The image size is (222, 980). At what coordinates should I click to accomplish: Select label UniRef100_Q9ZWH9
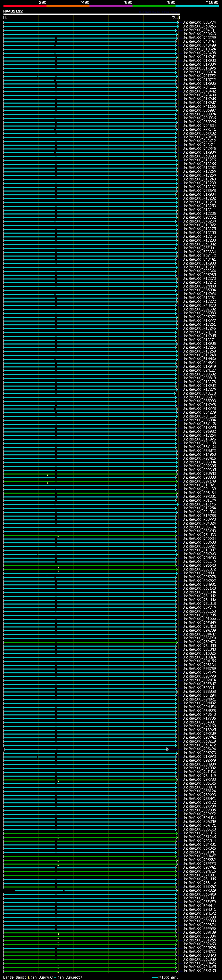[199, 622]
